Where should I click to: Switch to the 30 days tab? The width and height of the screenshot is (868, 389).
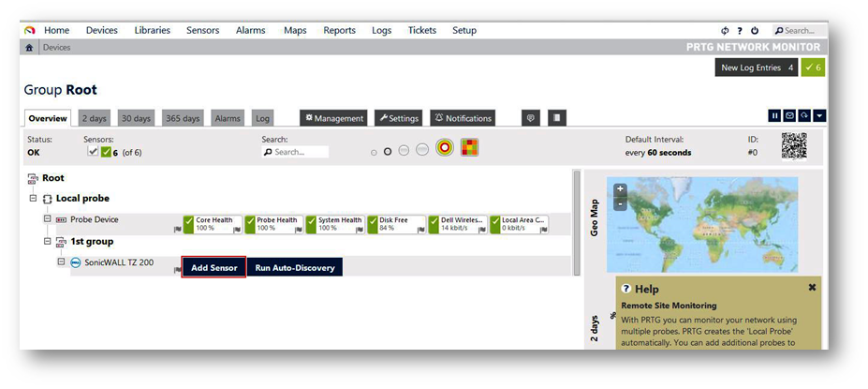click(x=135, y=118)
